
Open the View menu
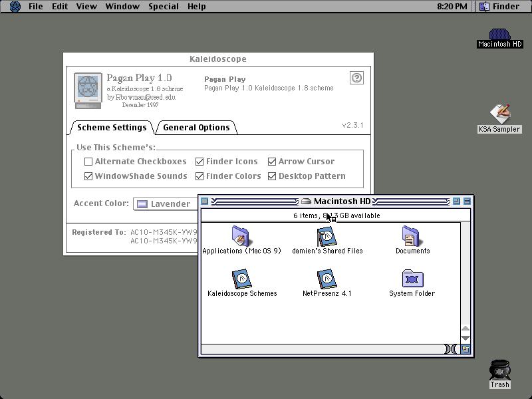point(86,7)
